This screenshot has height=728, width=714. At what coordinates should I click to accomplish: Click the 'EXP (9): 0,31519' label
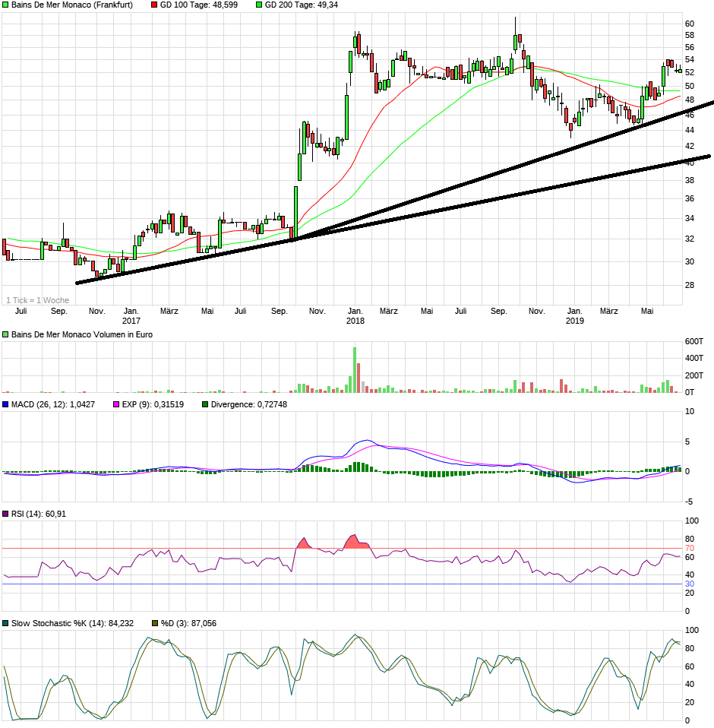point(153,405)
